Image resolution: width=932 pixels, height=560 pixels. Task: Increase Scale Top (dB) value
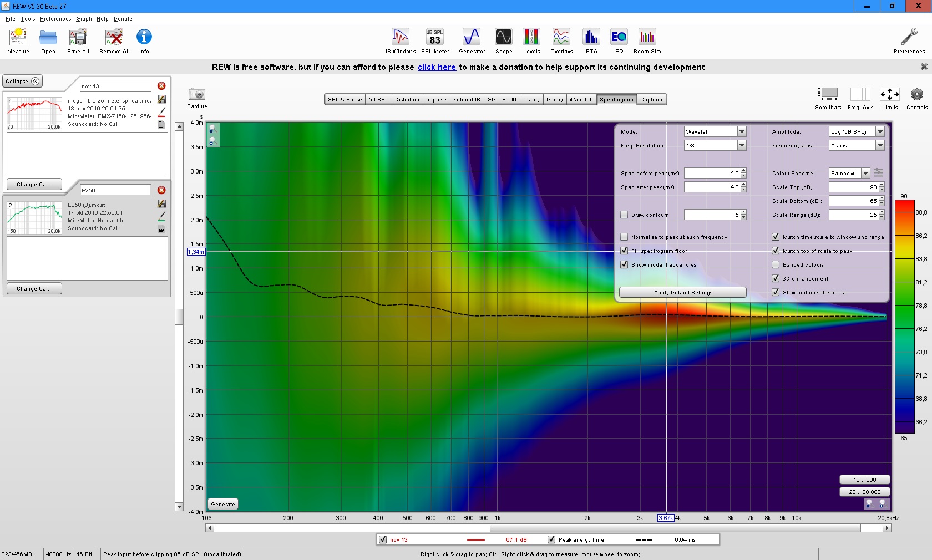click(x=882, y=185)
